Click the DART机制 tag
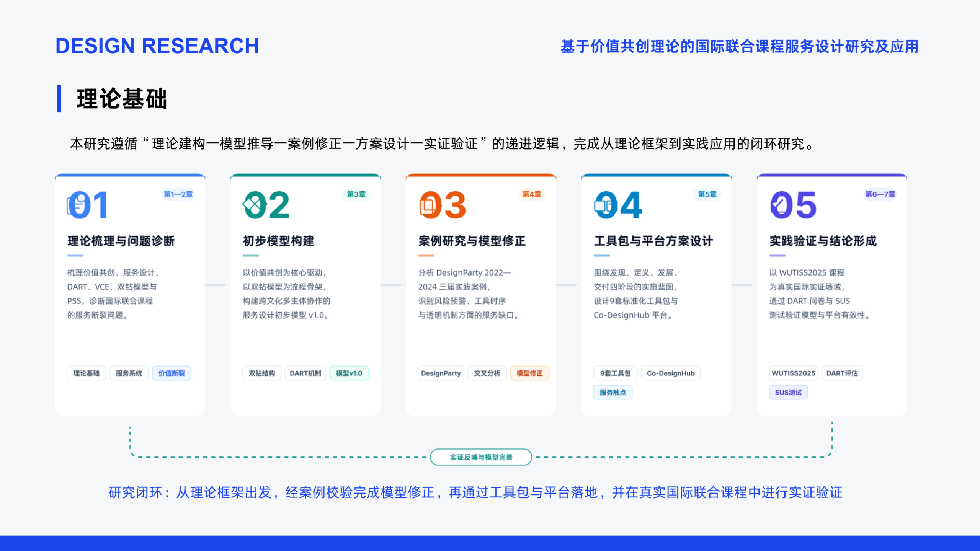 point(305,373)
